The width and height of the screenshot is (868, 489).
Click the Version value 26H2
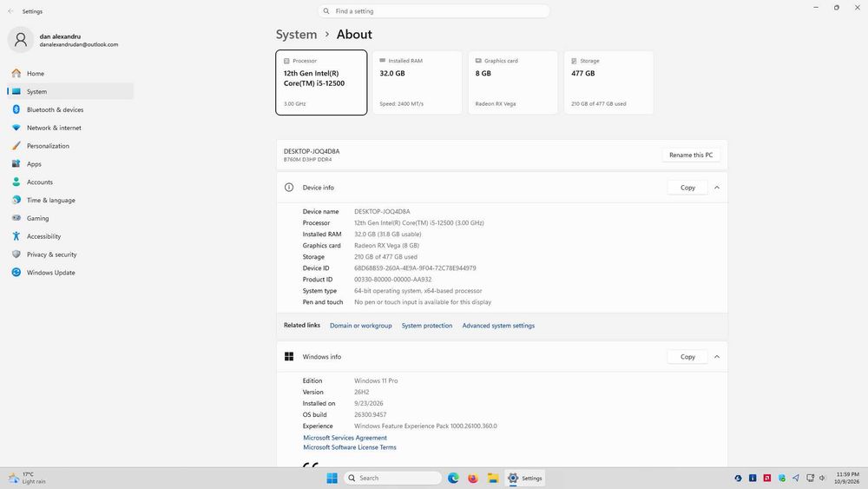[361, 392]
